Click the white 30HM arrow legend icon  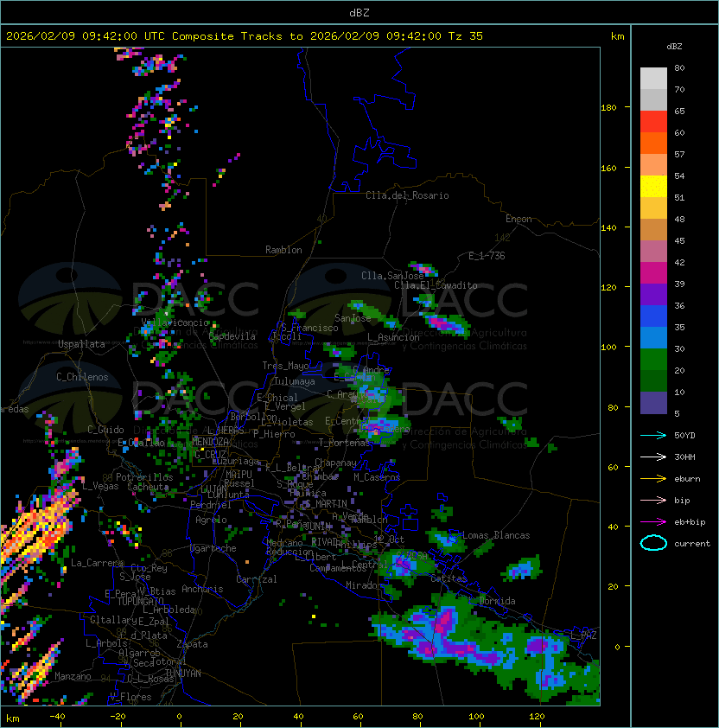[x=653, y=457]
